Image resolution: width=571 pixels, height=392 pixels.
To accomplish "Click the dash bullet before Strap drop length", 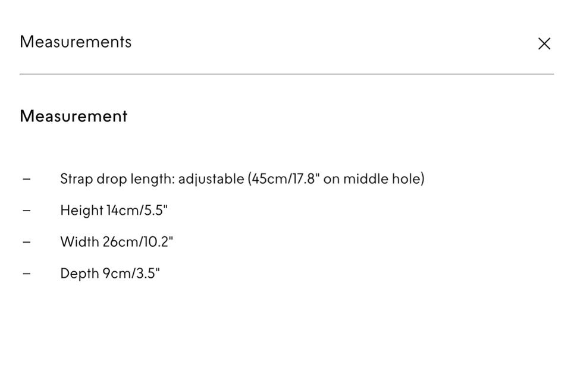I will pyautogui.click(x=26, y=179).
